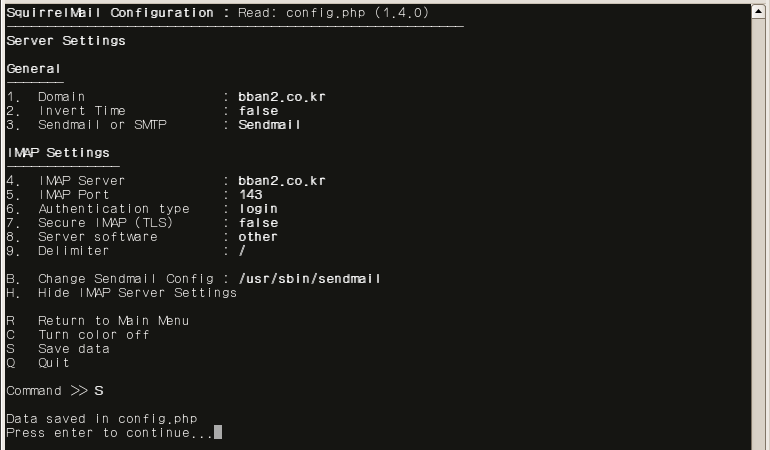Select the Delimiter setting line
Image resolution: width=770 pixels, height=450 pixels.
click(x=126, y=251)
